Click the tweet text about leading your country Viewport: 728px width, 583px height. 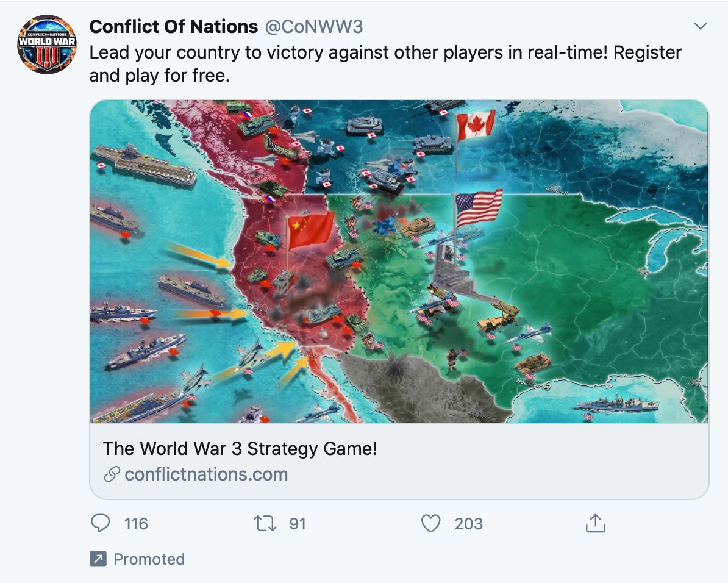point(385,63)
